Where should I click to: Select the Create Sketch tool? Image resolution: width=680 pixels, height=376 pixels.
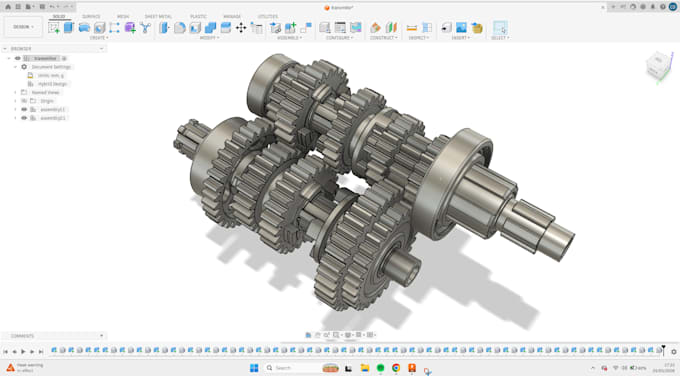[54, 28]
